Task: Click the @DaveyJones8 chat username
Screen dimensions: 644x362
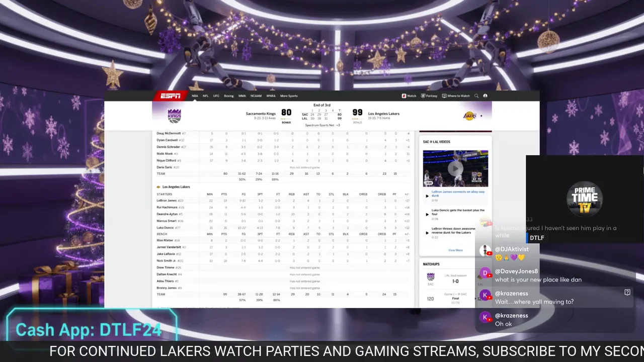Action: [516, 271]
